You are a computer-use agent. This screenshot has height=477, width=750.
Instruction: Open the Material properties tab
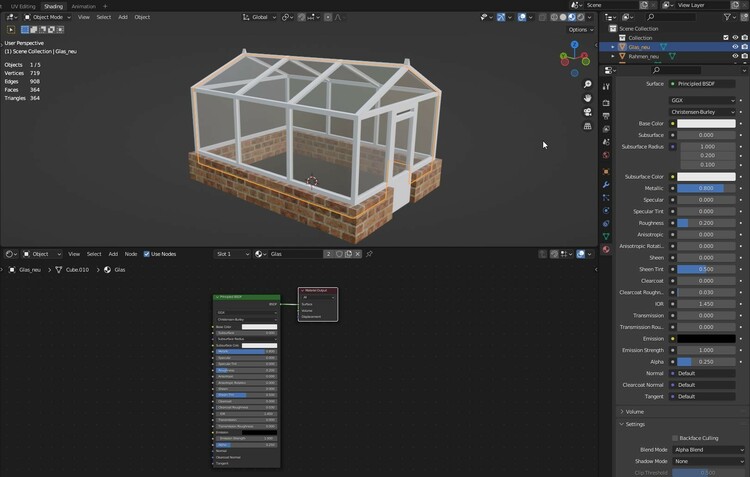pos(606,249)
